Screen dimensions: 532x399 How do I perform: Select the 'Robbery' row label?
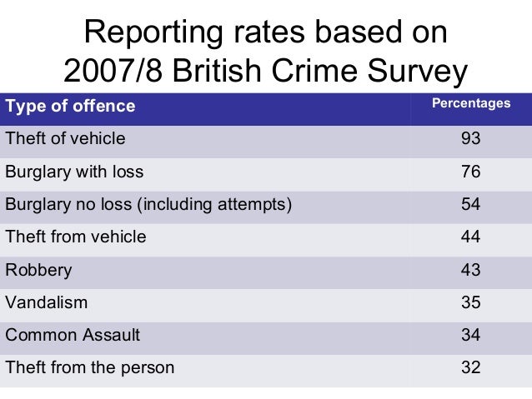point(38,271)
